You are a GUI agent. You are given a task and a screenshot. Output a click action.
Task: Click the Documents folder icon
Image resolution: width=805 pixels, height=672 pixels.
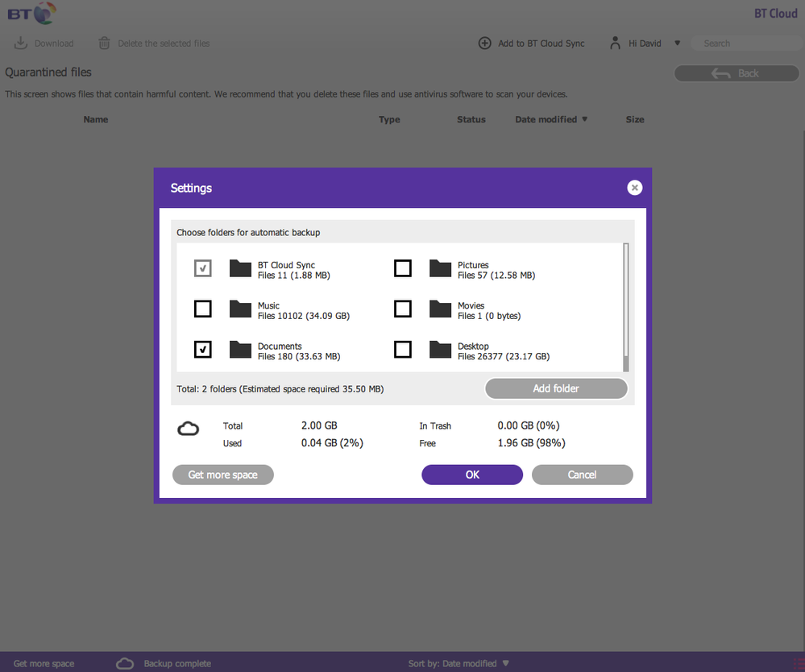240,350
